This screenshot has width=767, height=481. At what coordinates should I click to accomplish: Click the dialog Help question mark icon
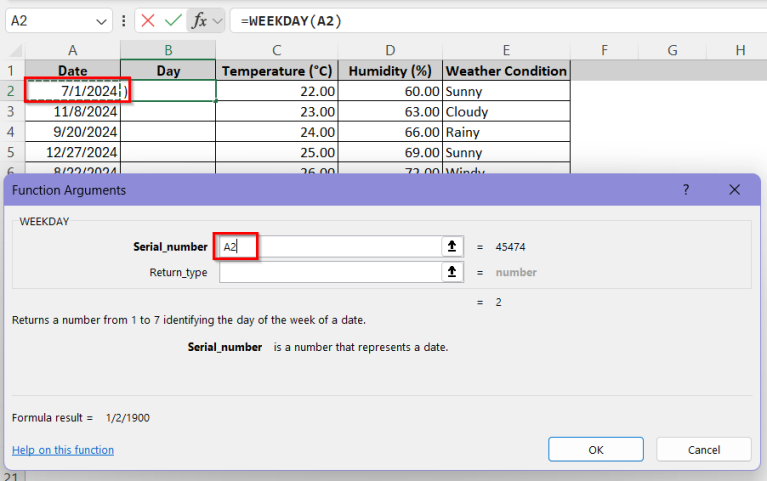pos(686,190)
